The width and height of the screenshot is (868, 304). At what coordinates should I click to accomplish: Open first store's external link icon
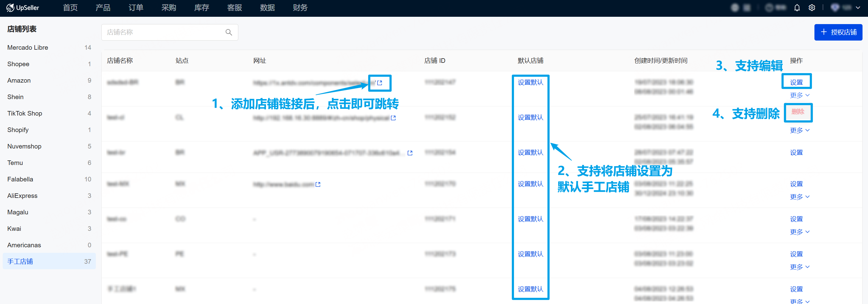(380, 83)
